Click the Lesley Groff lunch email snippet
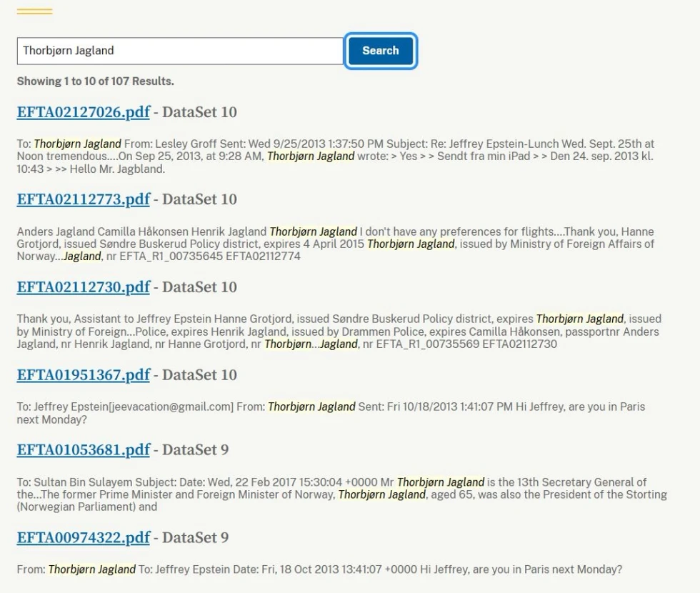The height and width of the screenshot is (593, 700). tap(336, 156)
